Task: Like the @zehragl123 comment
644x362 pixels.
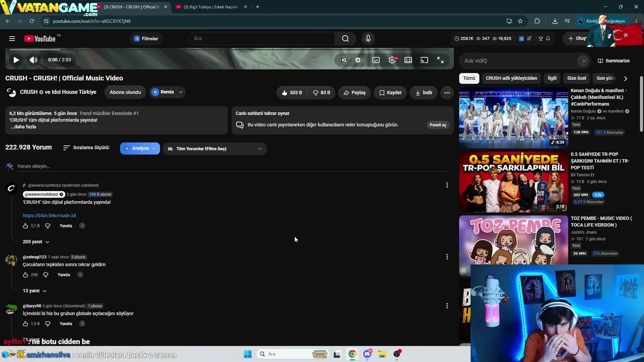Action: click(26, 275)
